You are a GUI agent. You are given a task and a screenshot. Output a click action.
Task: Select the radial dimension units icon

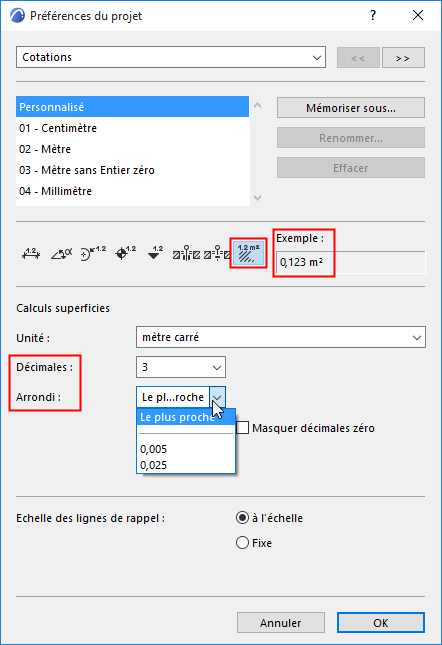[x=93, y=253]
